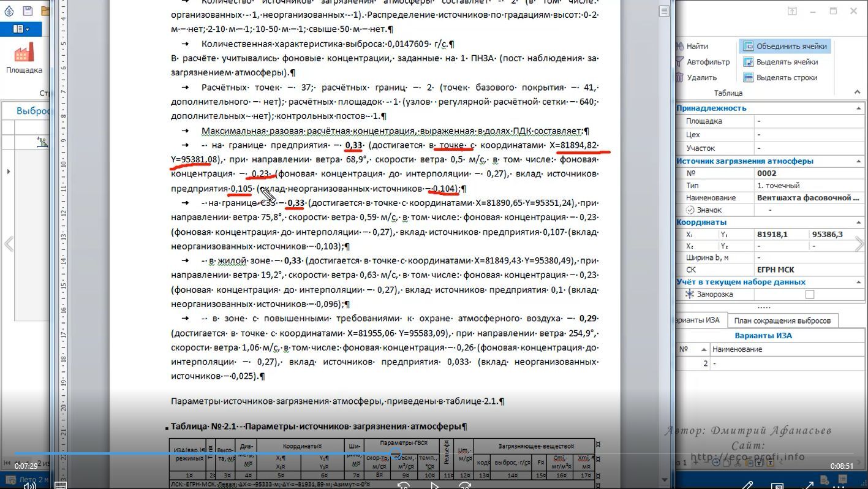This screenshot has height=489, width=868.
Task: Collapse Учёт в текущем наборе данных section
Action: [x=859, y=282]
